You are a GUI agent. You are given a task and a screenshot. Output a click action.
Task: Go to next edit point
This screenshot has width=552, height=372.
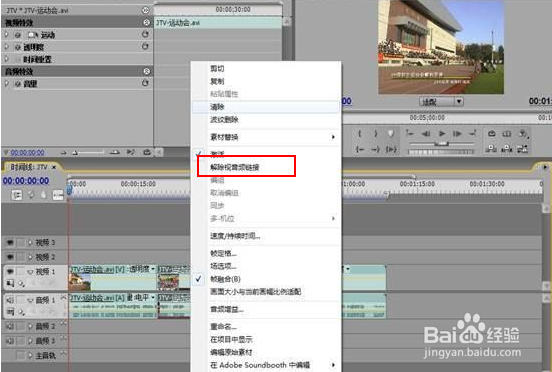pyautogui.click(x=472, y=133)
